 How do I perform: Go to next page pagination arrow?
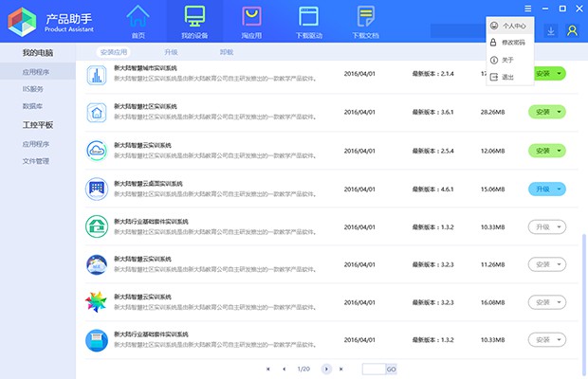[326, 369]
